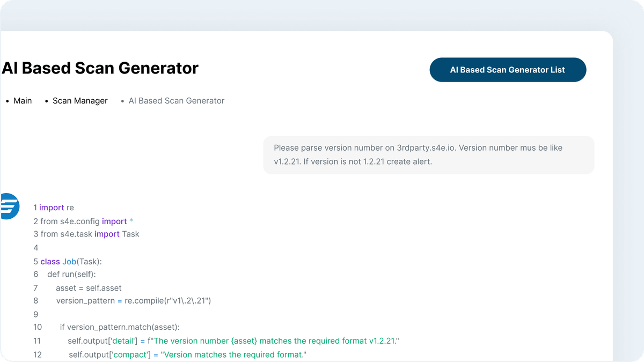Click the blue S4E assistant avatar icon
The height and width of the screenshot is (362, 644).
[9, 206]
